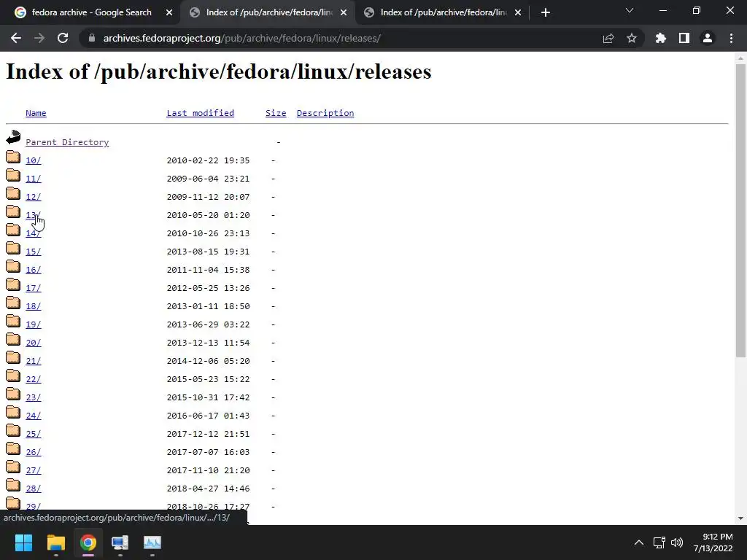Close the second Index of tab
Screen dimensions: 747x560
pos(344,12)
